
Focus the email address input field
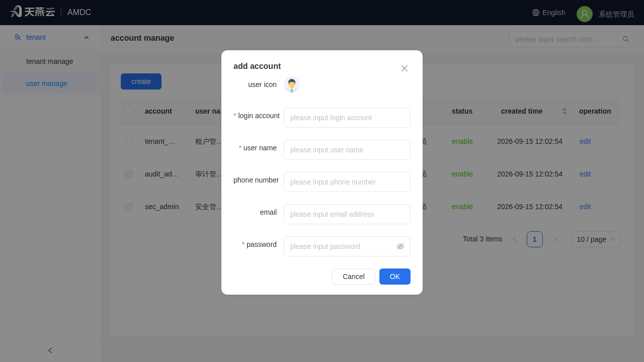(x=347, y=214)
